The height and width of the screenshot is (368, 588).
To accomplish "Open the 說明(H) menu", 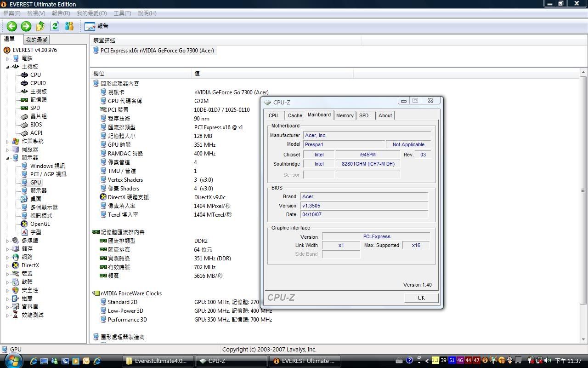I will pyautogui.click(x=147, y=13).
